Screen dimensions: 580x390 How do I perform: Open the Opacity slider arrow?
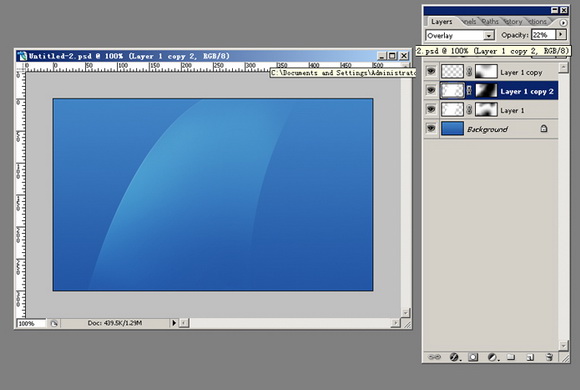pyautogui.click(x=561, y=35)
